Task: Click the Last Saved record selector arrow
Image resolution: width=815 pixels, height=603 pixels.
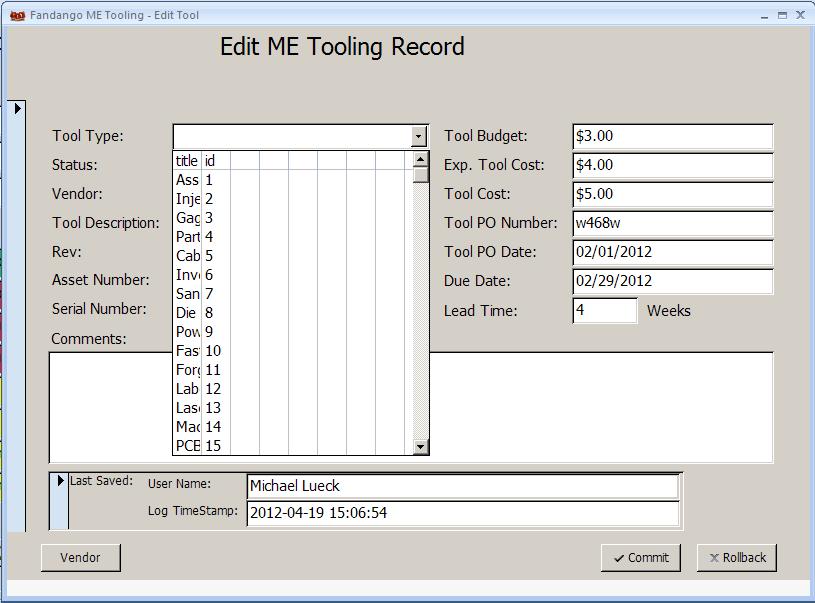Action: tap(60, 480)
